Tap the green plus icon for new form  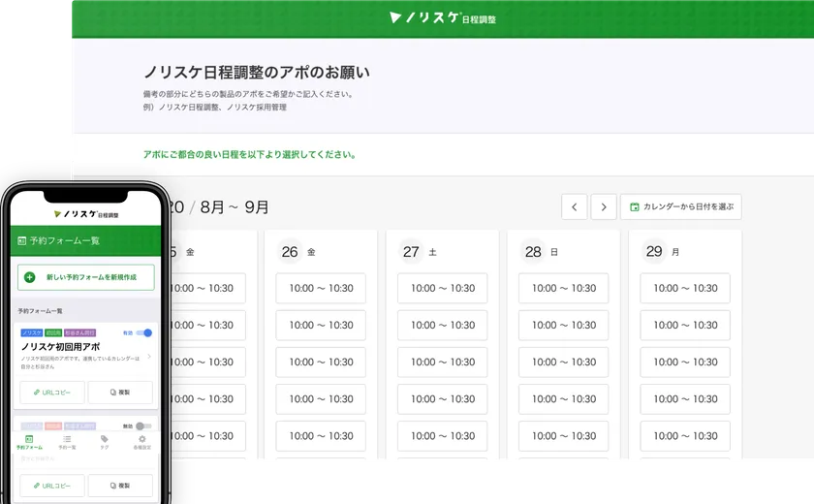click(30, 277)
